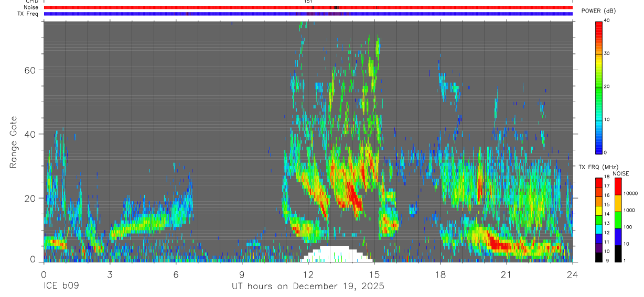Image resolution: width=644 pixels, height=297 pixels.
Task: Click the TX FRQ legend value 16
Action: pyautogui.click(x=607, y=195)
